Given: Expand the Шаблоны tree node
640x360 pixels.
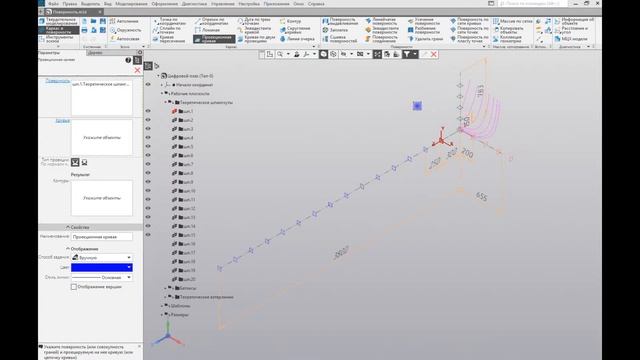Looking at the screenshot, I should (x=162, y=306).
